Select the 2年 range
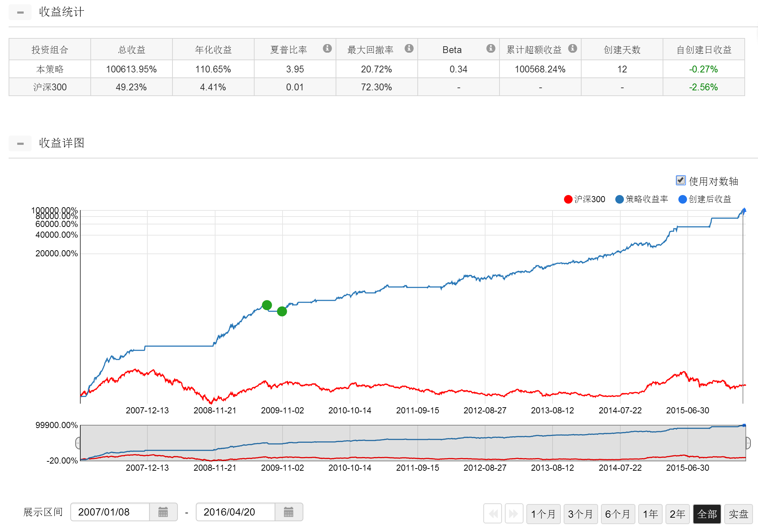 point(677,514)
